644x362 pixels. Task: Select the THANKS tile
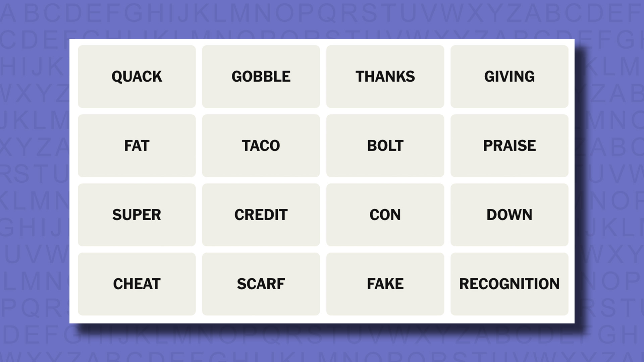click(x=385, y=76)
